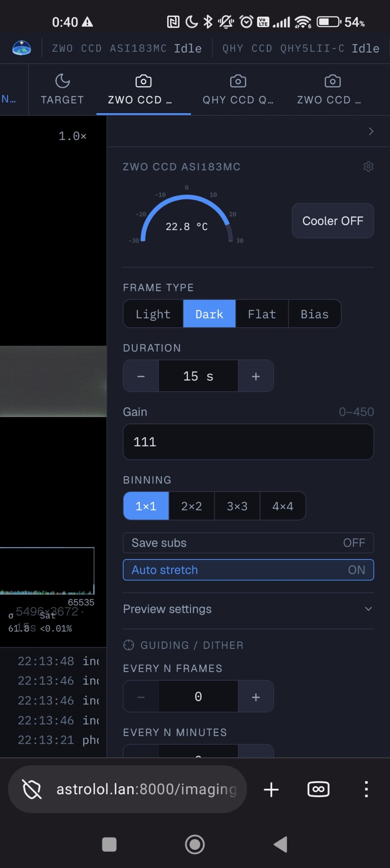Toggle Save subs option
This screenshot has width=390, height=868.
(x=248, y=543)
